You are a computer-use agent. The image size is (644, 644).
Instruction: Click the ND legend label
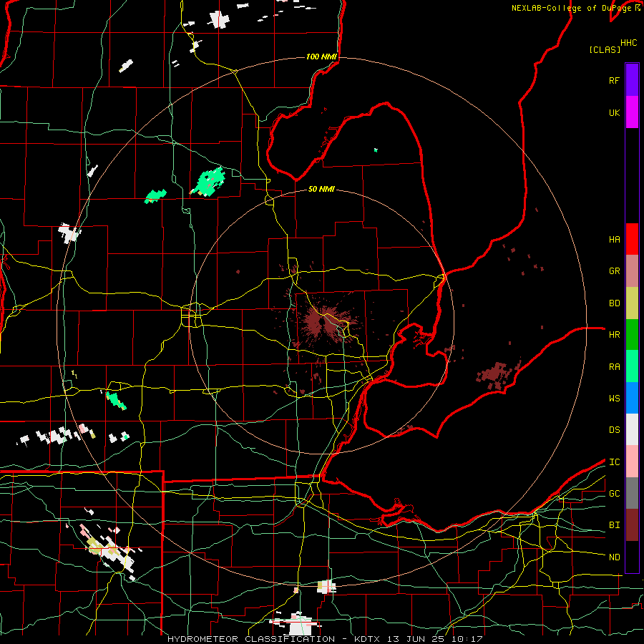[614, 557]
